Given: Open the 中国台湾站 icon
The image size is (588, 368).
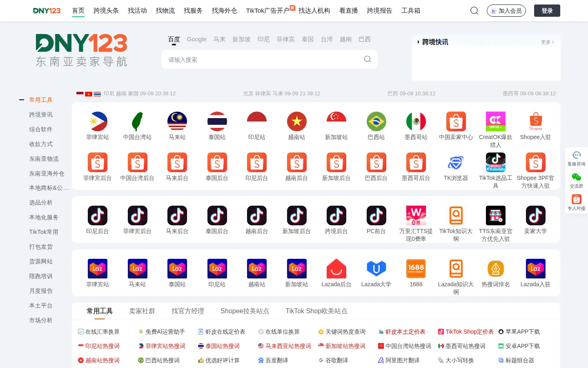Looking at the screenshot, I should tap(137, 121).
